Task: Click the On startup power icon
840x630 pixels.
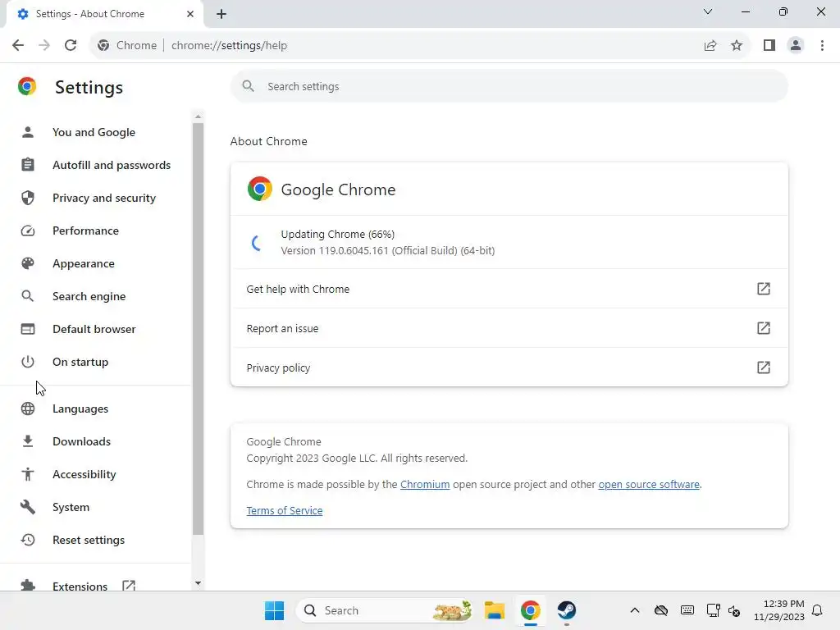Action: click(28, 362)
